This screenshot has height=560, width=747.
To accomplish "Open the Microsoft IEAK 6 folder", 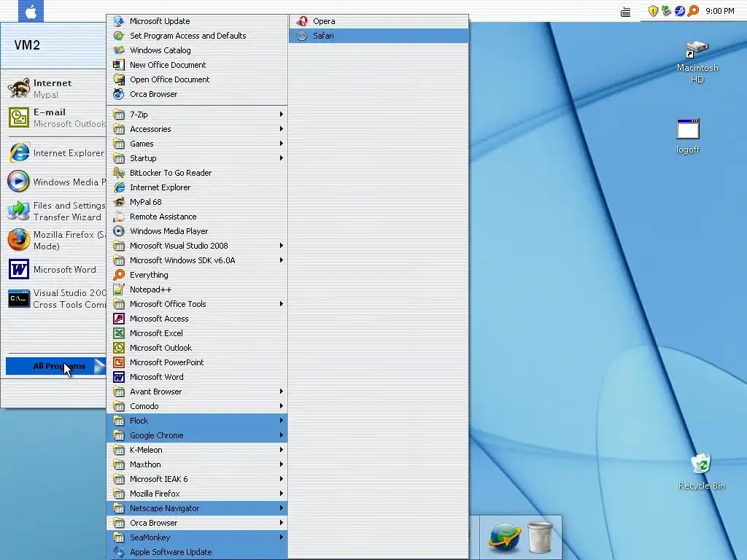I will [197, 479].
